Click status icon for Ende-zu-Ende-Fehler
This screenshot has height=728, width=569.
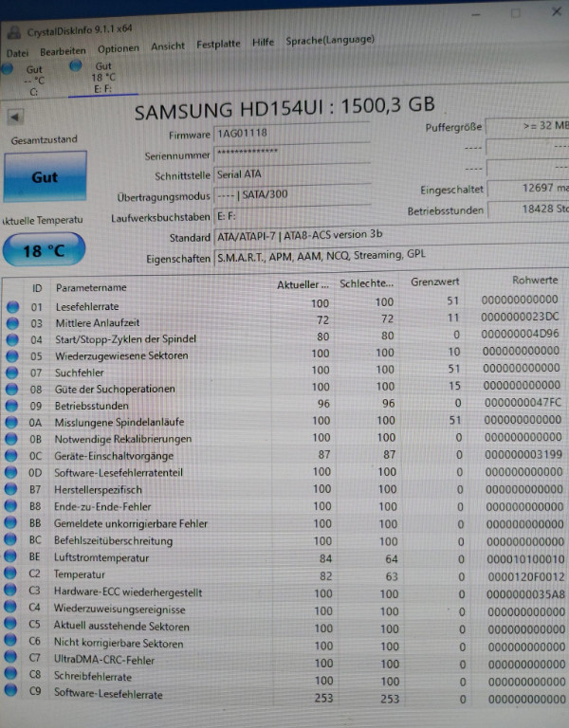(10, 506)
